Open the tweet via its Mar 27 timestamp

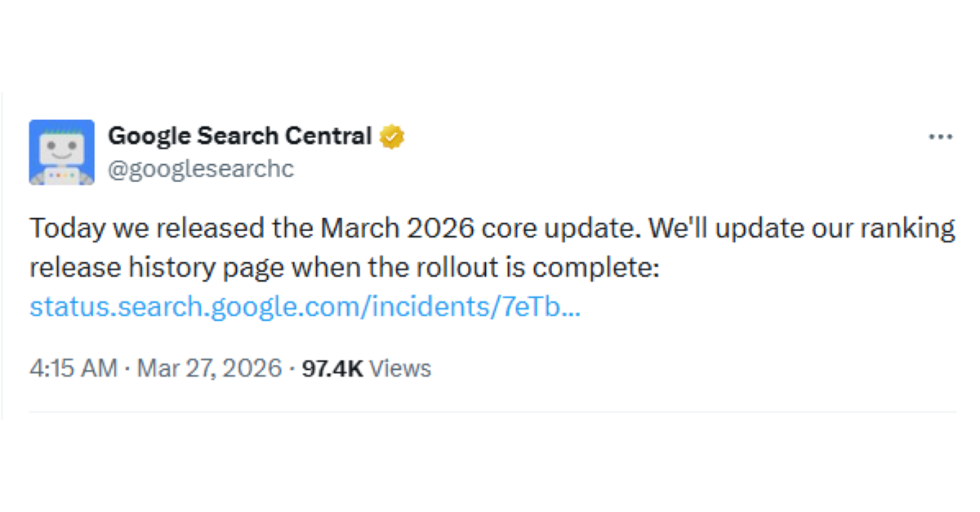pyautogui.click(x=207, y=368)
